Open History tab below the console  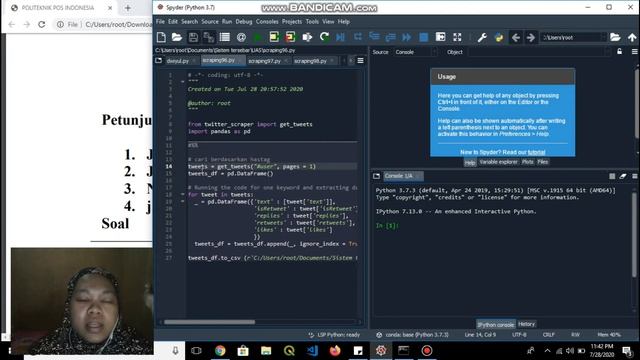(x=526, y=324)
